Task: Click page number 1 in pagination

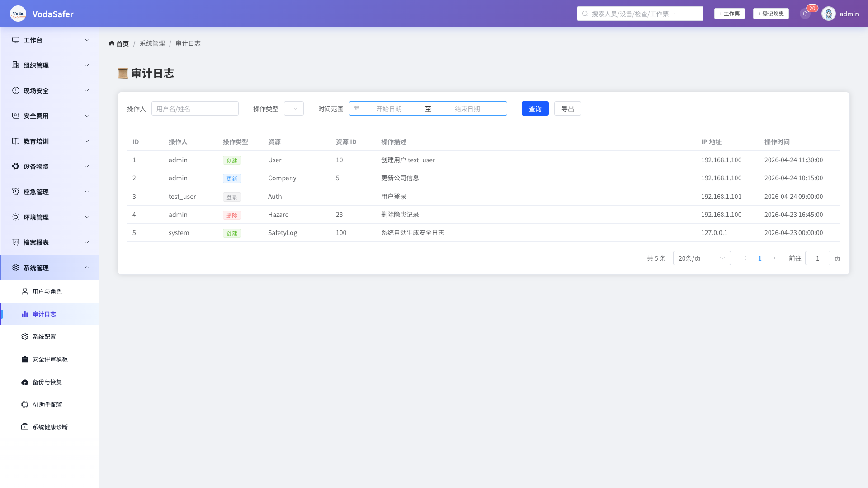Action: point(760,258)
